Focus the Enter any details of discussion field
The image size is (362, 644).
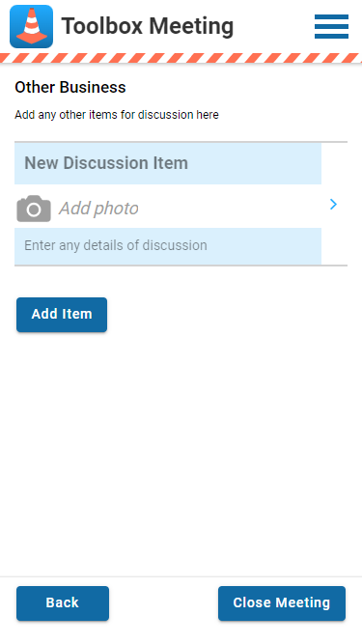click(x=168, y=246)
